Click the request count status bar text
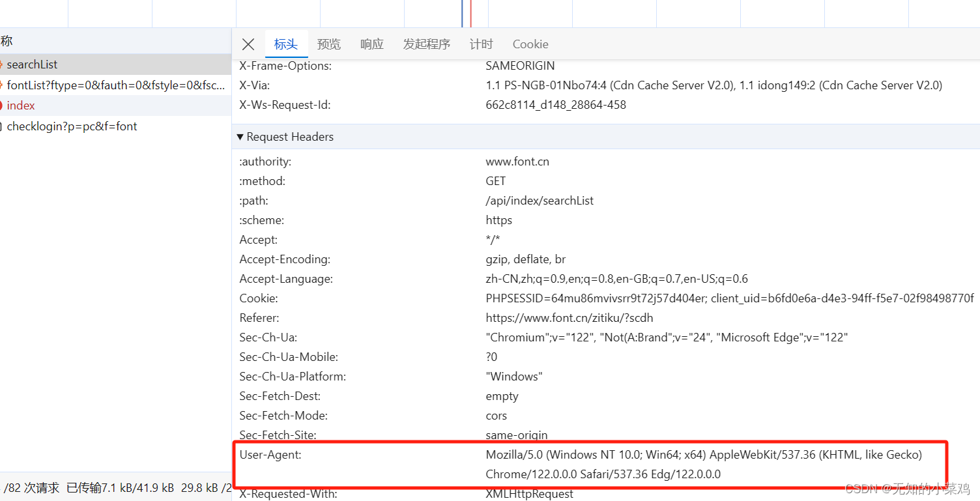 tap(31, 488)
